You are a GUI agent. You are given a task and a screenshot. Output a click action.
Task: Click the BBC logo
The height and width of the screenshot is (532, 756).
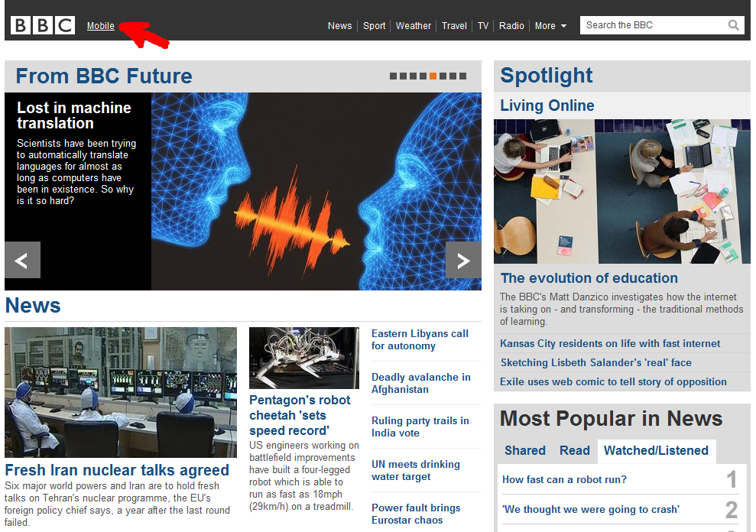point(43,25)
